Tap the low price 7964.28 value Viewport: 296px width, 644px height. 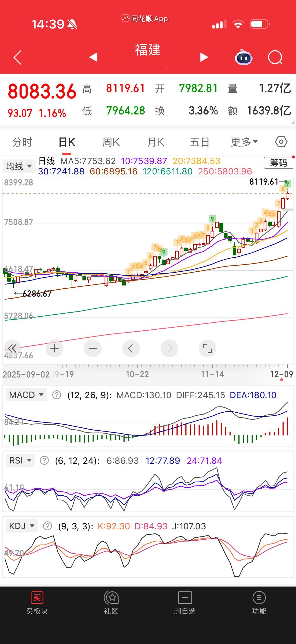click(x=125, y=111)
